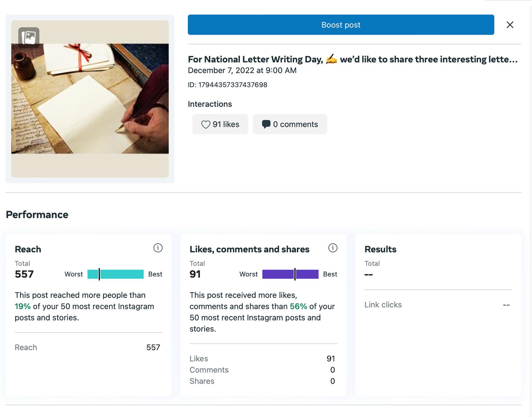This screenshot has width=532, height=417.
Task: Click the carousel album icon on thumbnail
Action: coord(29,38)
